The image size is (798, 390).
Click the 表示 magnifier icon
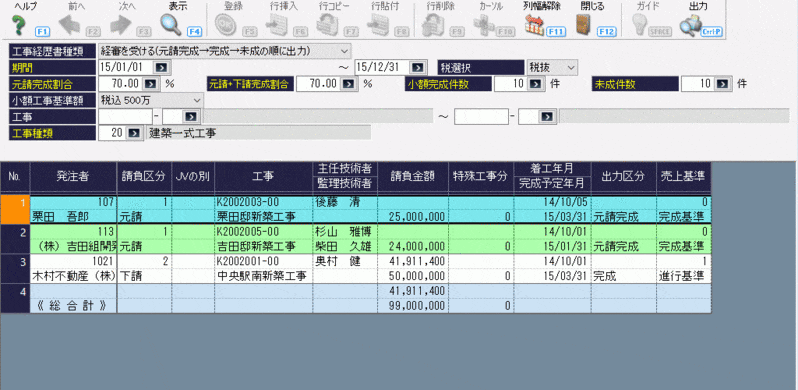click(171, 24)
